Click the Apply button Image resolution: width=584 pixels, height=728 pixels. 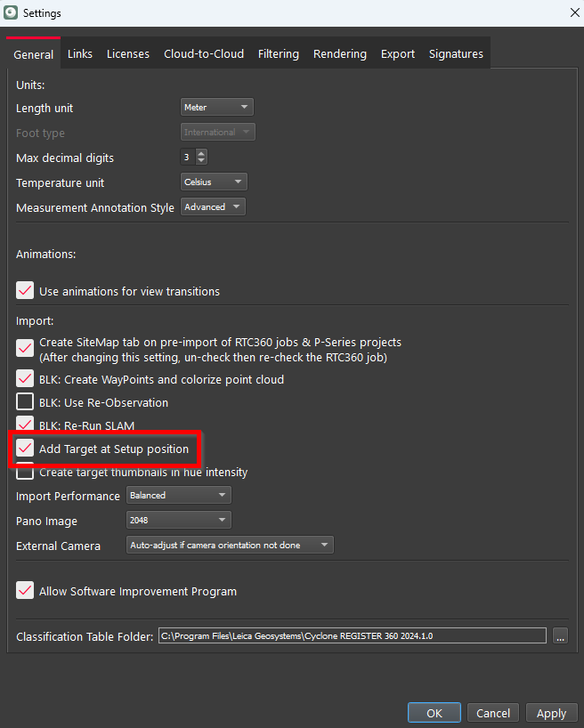[x=551, y=713]
